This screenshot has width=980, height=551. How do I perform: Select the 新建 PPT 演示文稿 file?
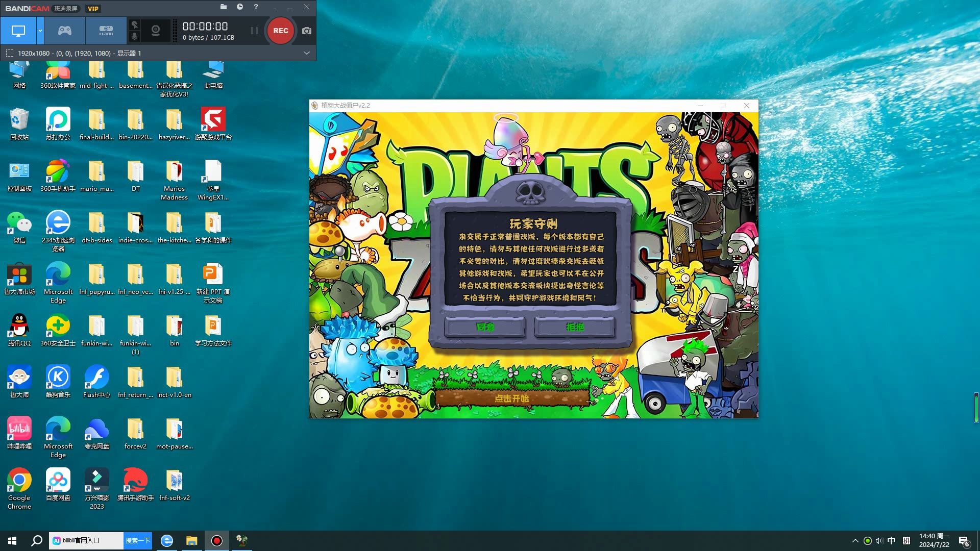213,283
